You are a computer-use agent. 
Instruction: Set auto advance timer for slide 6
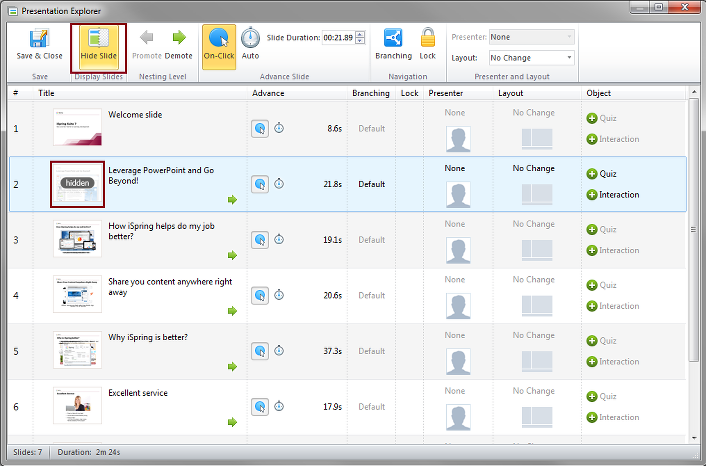click(x=279, y=406)
